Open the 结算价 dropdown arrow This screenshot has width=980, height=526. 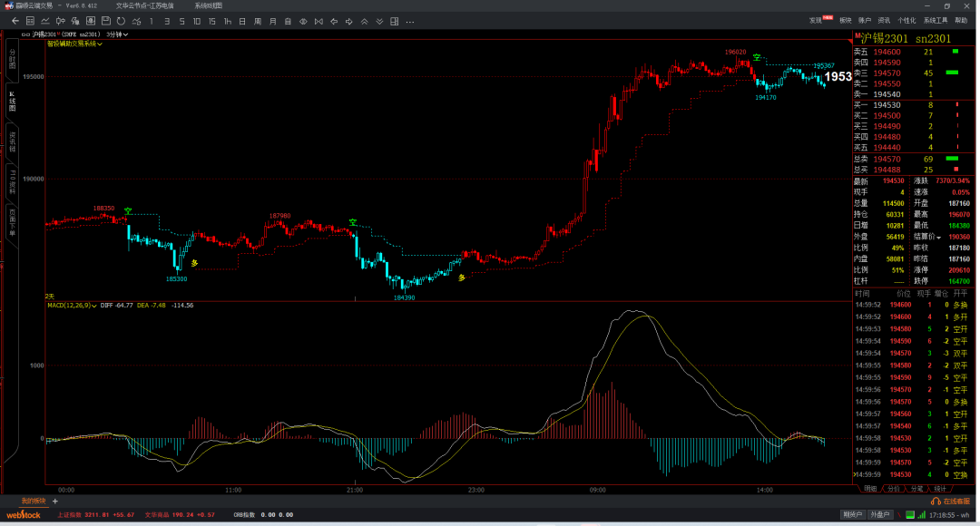point(939,238)
